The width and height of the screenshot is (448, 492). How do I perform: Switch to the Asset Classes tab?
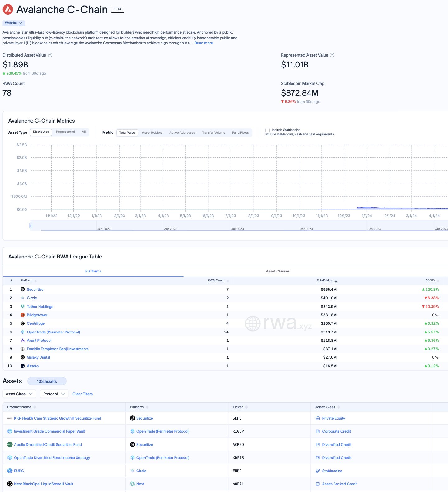pos(278,271)
